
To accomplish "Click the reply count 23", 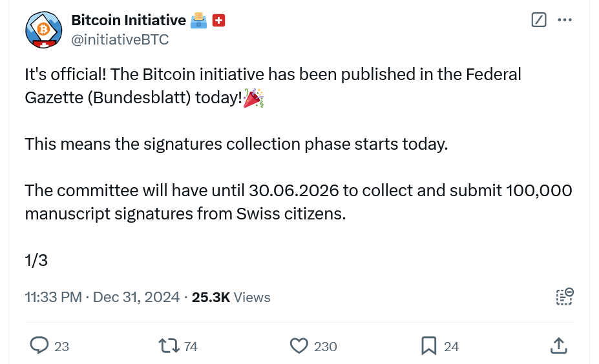I will pyautogui.click(x=61, y=347).
